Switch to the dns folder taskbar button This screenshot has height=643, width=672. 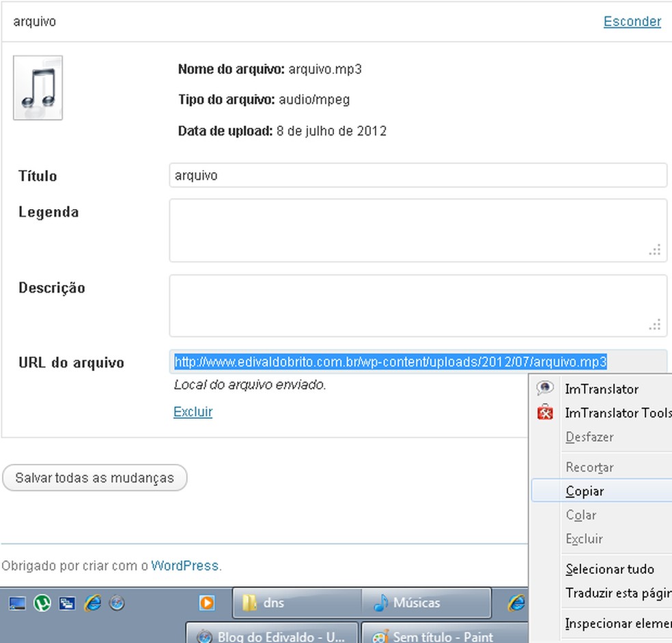coord(297,603)
